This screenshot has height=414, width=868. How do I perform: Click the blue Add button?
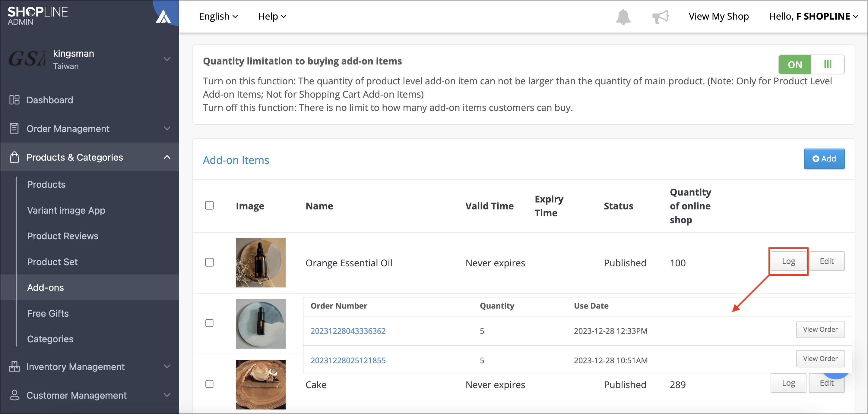(x=824, y=158)
